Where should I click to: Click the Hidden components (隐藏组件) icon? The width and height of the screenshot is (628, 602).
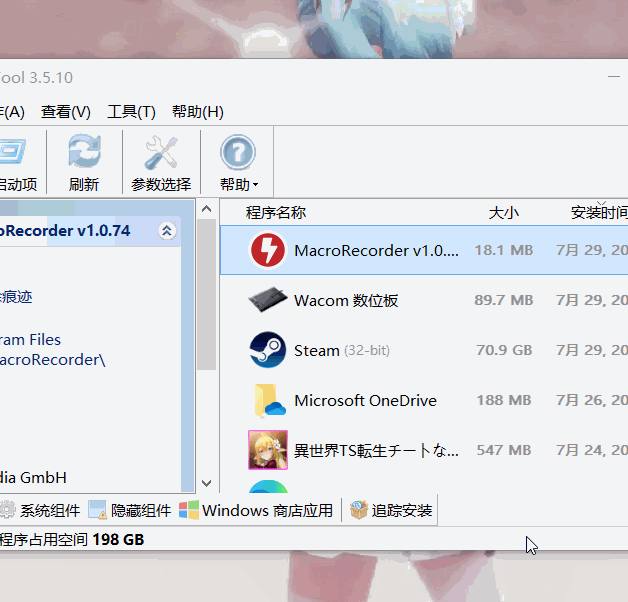point(97,510)
